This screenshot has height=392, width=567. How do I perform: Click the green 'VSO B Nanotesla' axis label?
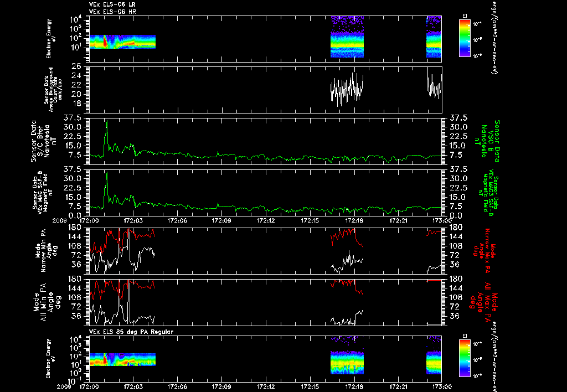tap(487, 141)
